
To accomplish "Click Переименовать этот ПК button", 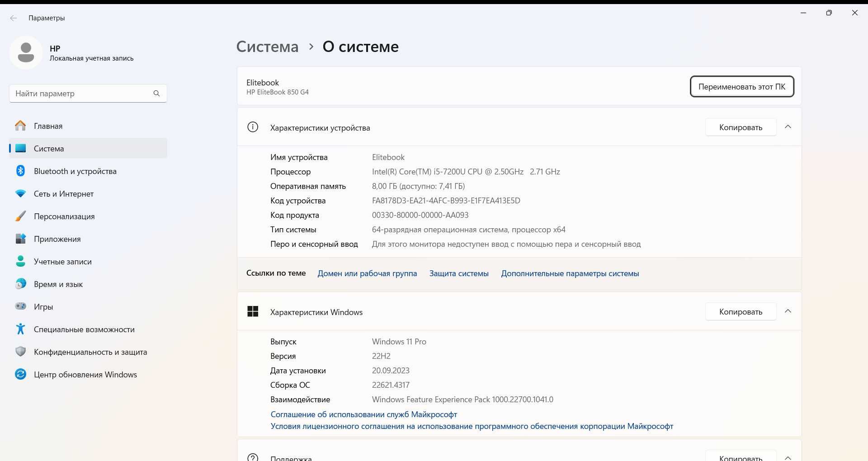I will 742,86.
